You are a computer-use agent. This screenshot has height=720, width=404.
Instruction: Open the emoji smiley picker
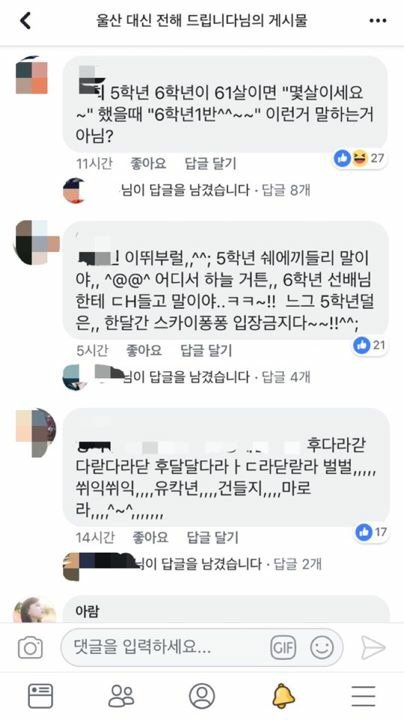322,648
